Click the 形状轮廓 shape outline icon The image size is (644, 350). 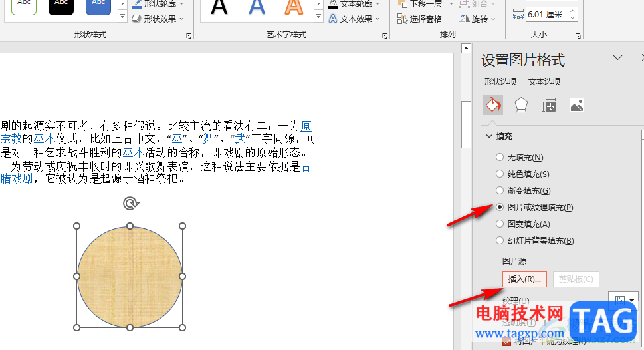pos(136,4)
